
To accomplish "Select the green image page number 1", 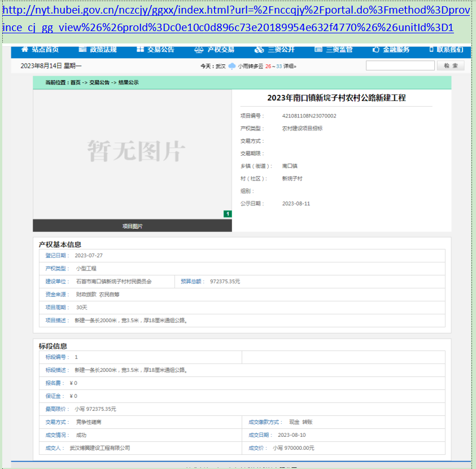I will tap(228, 214).
